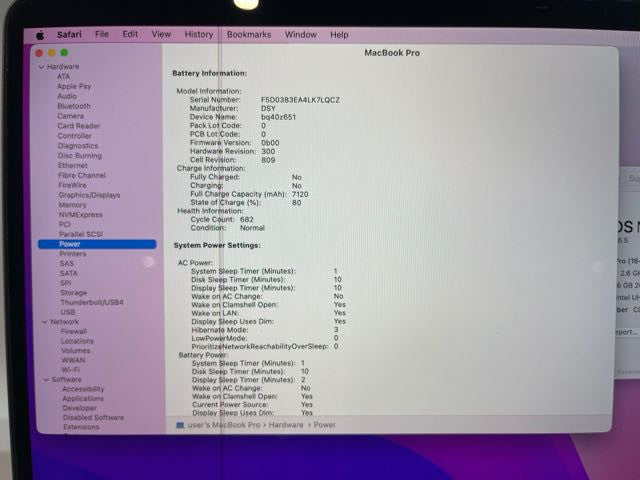This screenshot has height=480, width=640.
Task: Select SATA in the sidebar
Action: pyautogui.click(x=69, y=273)
